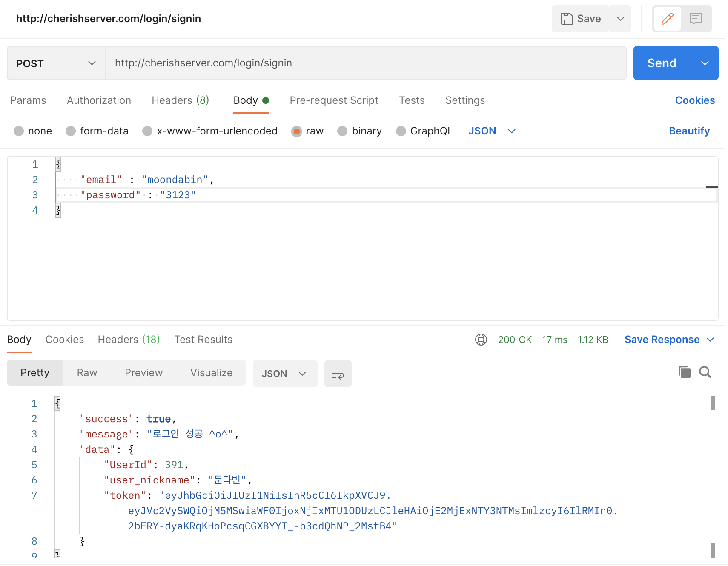This screenshot has height=566, width=728.
Task: Toggle the line-wrap icon beside response JSON
Action: point(338,374)
